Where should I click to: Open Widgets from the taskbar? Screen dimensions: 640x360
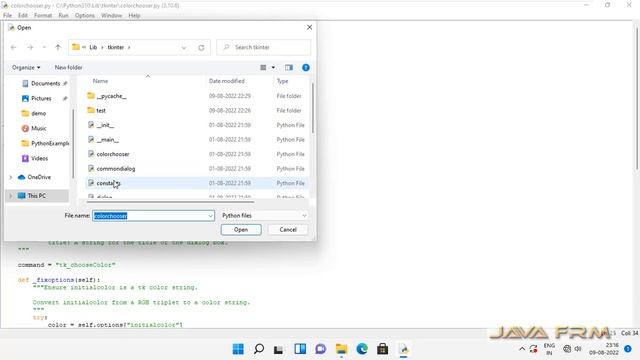click(300, 349)
